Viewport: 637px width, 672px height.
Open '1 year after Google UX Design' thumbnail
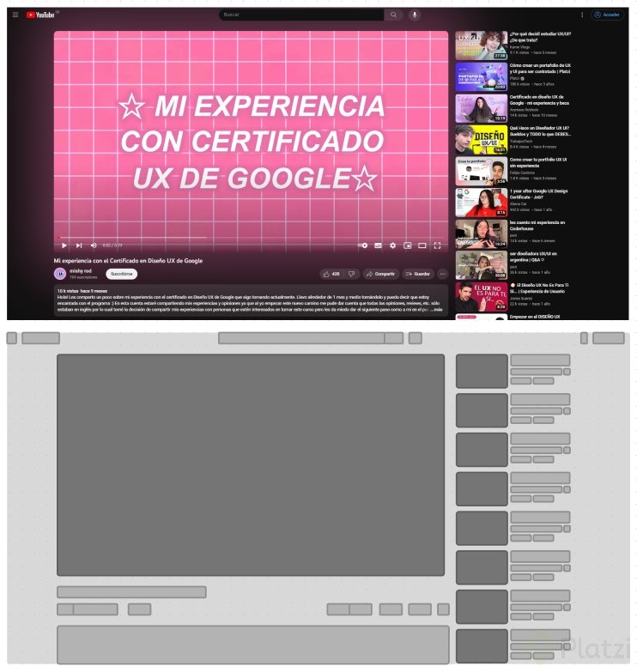482,203
